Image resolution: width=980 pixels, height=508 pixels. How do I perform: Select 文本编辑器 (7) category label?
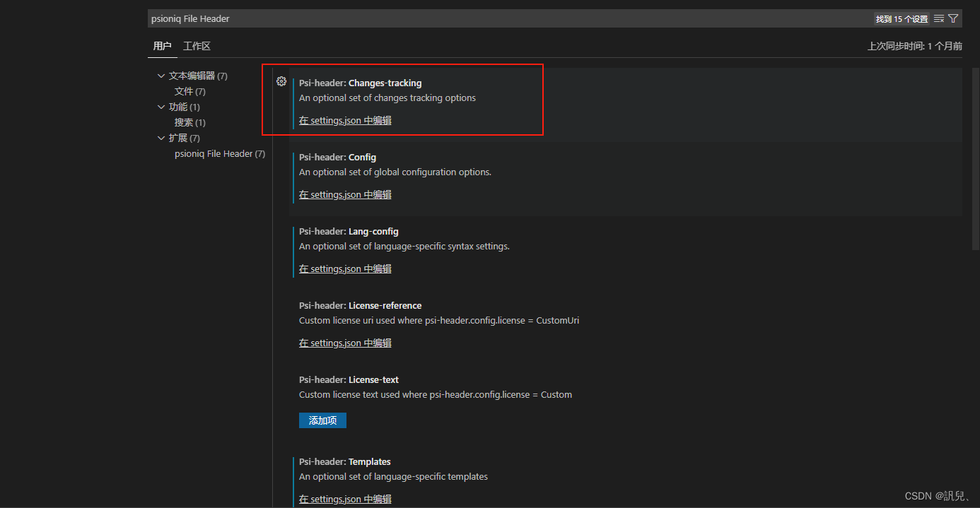coord(198,76)
